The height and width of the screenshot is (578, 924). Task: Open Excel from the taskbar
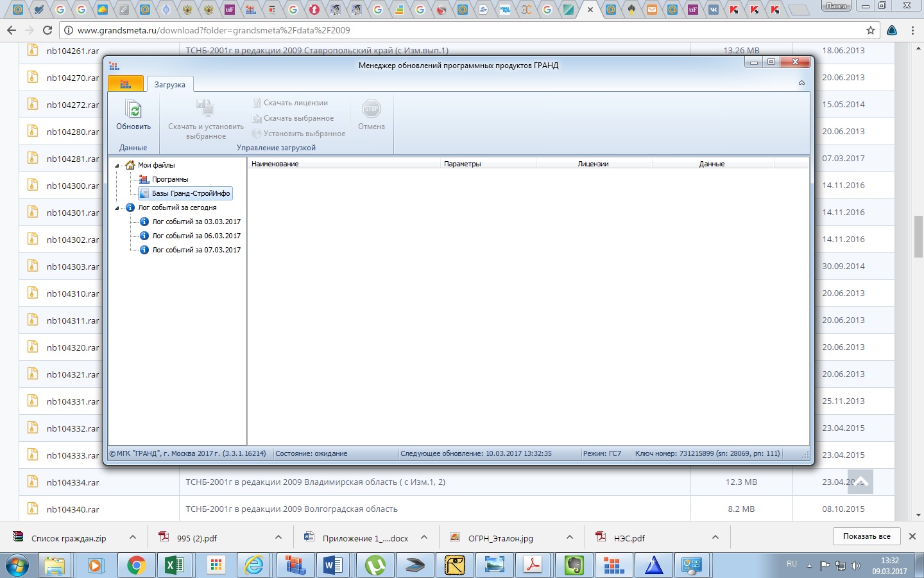coord(175,565)
